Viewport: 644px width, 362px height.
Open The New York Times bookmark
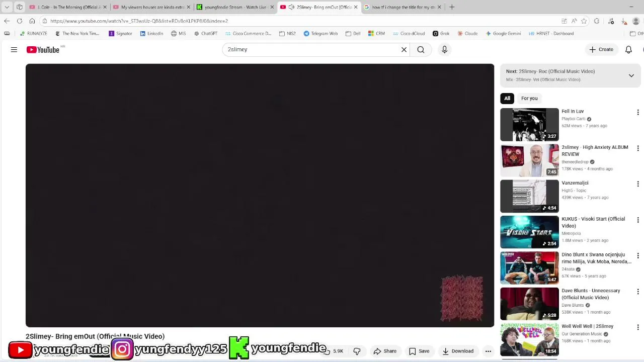pyautogui.click(x=77, y=34)
